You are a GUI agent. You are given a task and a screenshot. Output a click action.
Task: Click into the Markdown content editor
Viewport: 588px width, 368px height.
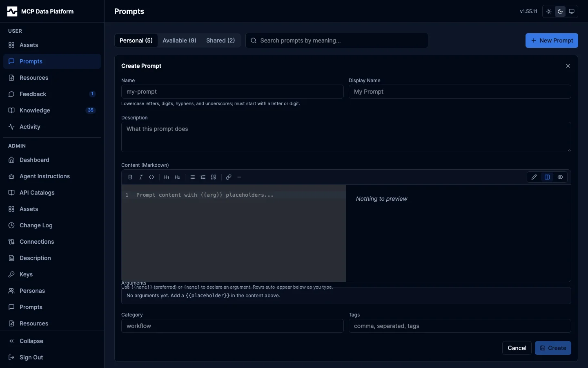(x=234, y=233)
